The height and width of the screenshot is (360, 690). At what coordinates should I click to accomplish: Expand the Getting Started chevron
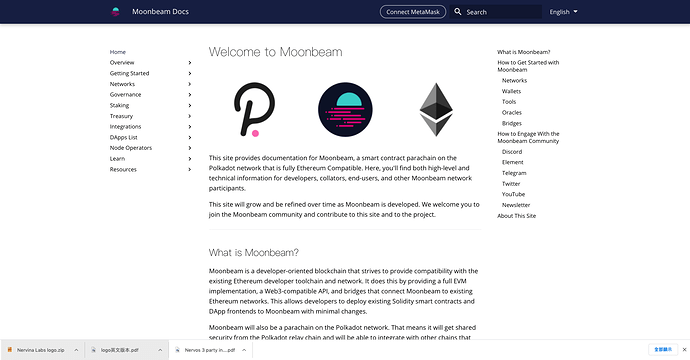pyautogui.click(x=190, y=73)
